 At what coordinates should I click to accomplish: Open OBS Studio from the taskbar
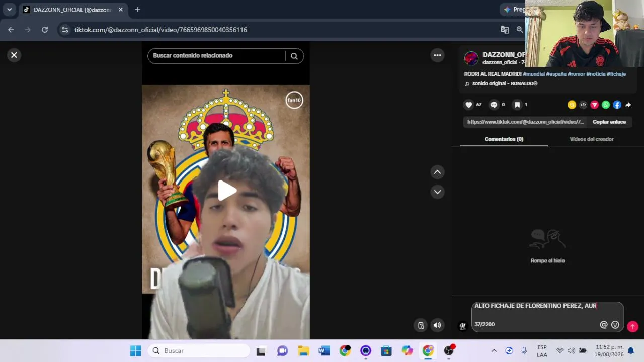(x=449, y=351)
